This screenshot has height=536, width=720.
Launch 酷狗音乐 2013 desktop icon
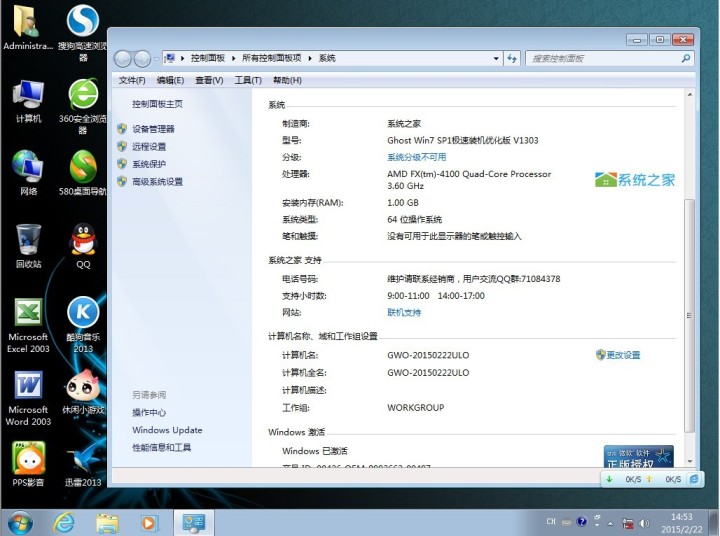click(x=83, y=325)
